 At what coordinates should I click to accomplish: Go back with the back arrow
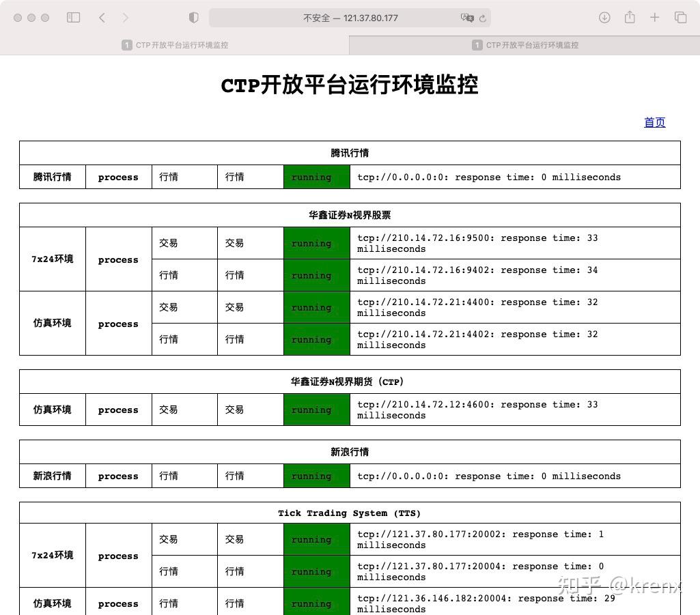102,18
